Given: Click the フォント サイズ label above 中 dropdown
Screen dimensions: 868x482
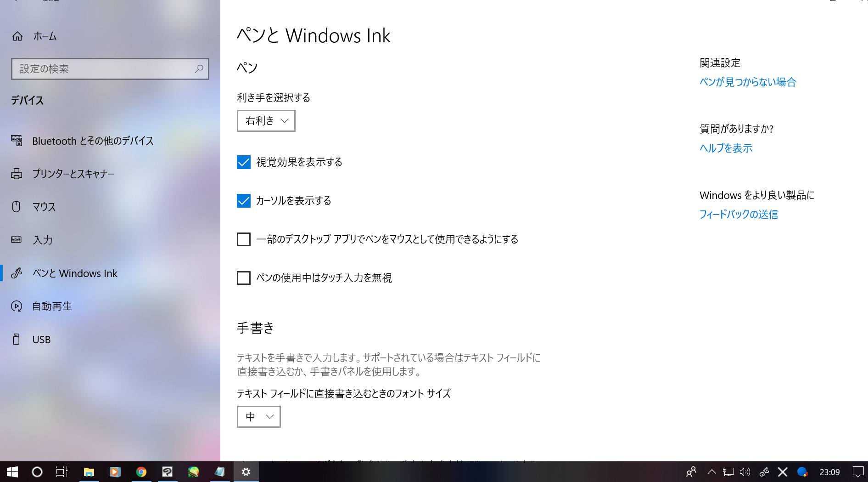Looking at the screenshot, I should [x=344, y=394].
